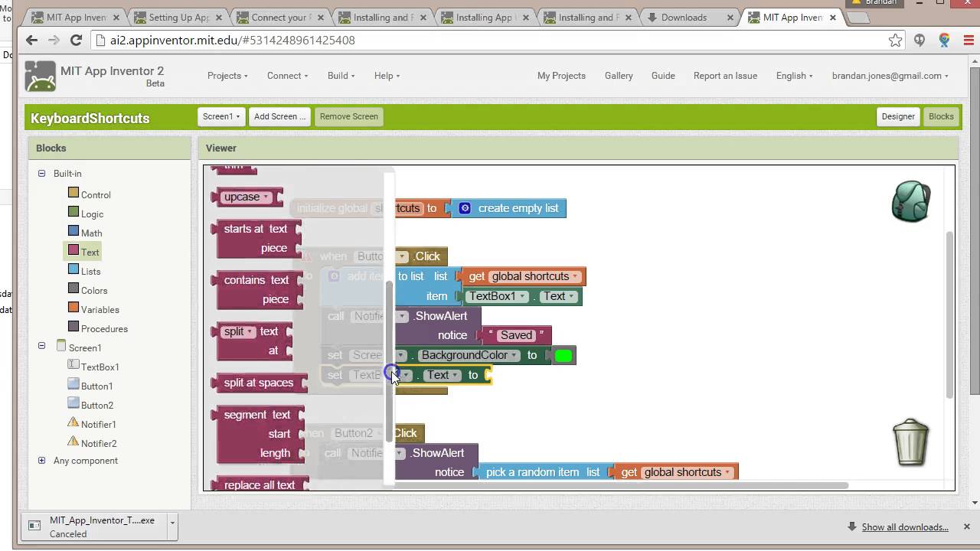Click the Blocks view button
980x551 pixels.
coord(941,116)
